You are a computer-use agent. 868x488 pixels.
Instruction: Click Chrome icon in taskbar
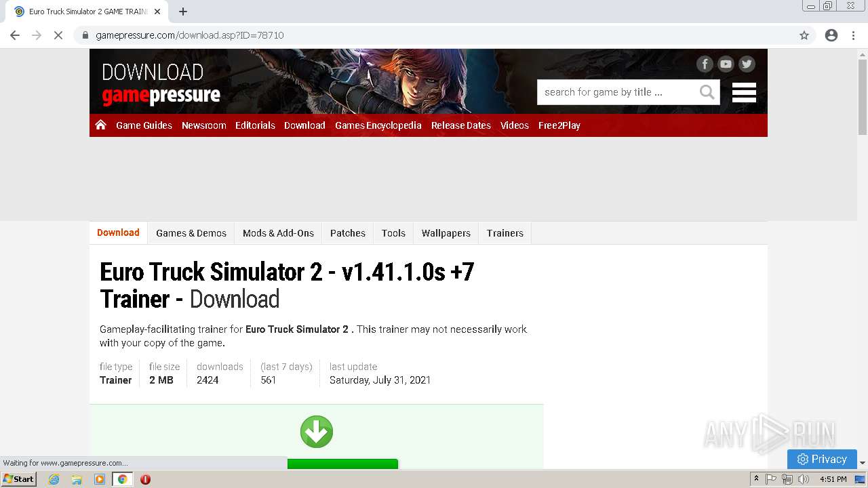coord(123,479)
